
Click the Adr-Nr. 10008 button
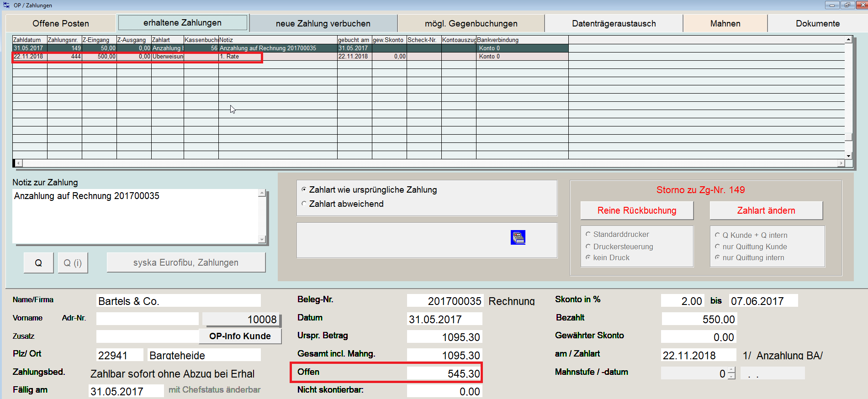[241, 319]
